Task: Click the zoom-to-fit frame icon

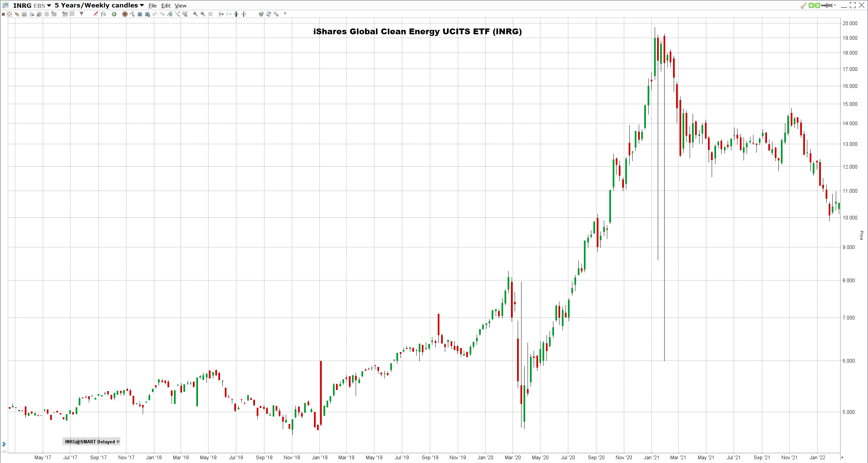Action: (211, 14)
